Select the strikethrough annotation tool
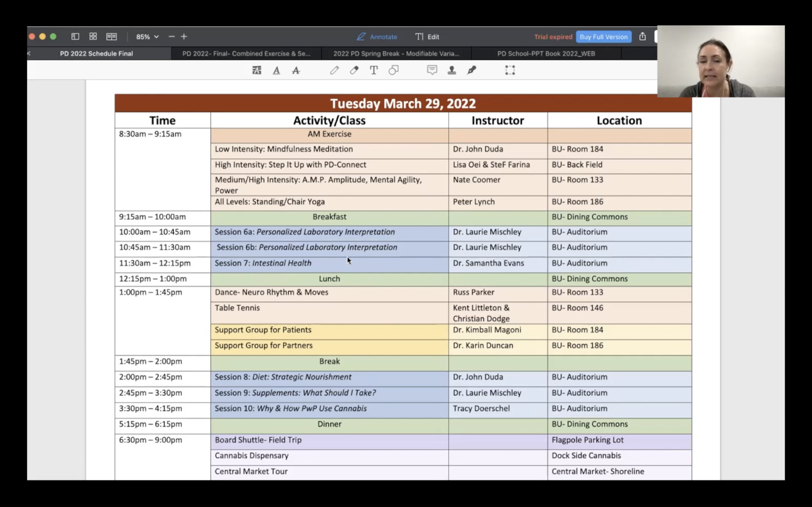Screen dimensions: 812x507 295,70
